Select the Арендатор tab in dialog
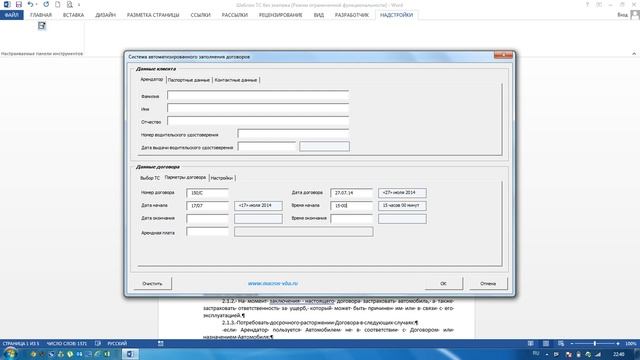Screen dimensions: 640x360 pyautogui.click(x=151, y=80)
